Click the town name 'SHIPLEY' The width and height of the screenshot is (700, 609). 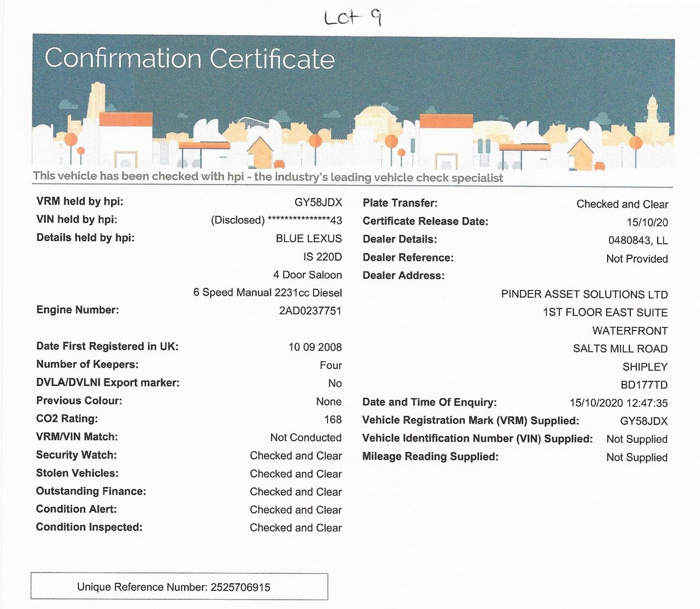tap(645, 367)
